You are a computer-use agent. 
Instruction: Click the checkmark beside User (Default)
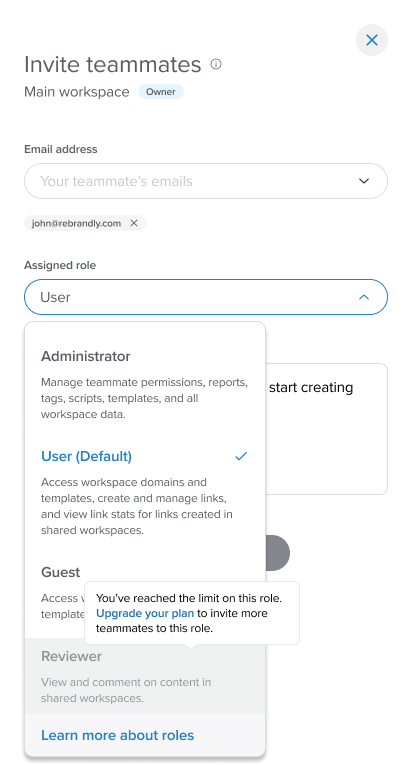(x=241, y=456)
